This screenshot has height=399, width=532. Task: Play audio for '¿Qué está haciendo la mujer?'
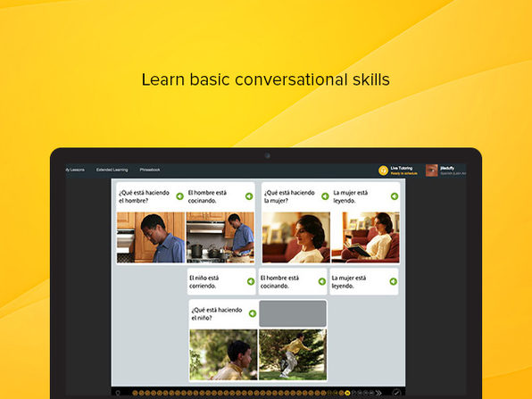pos(325,196)
